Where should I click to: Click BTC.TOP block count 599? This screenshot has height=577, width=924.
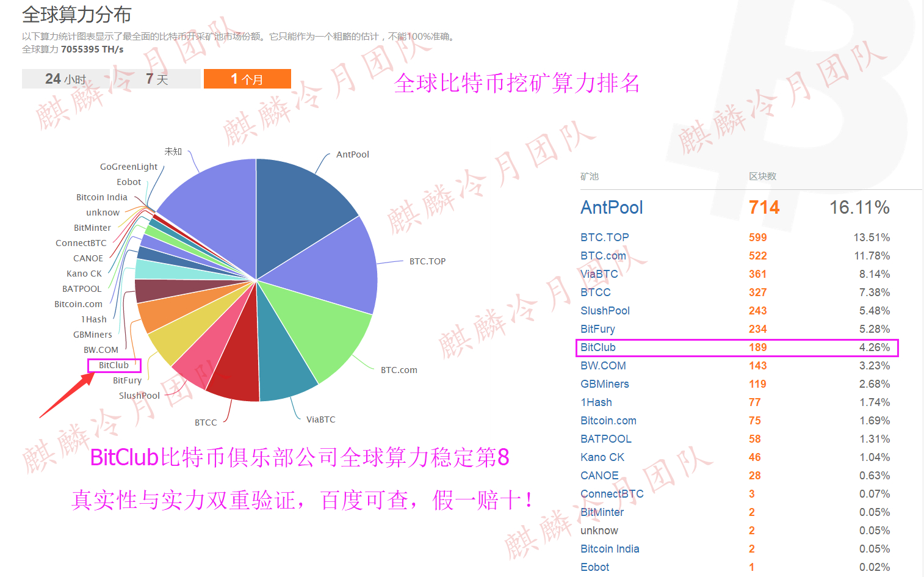758,238
